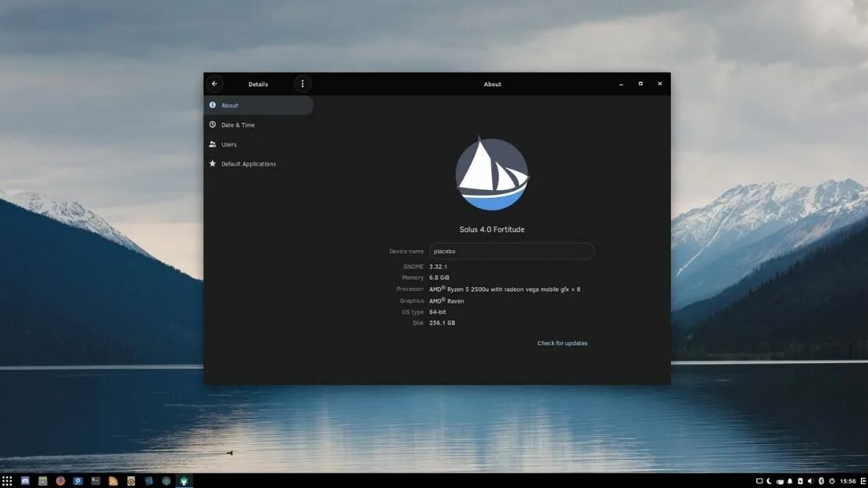Click the active Settings icon in taskbar
The height and width of the screenshot is (488, 868).
pos(184,481)
